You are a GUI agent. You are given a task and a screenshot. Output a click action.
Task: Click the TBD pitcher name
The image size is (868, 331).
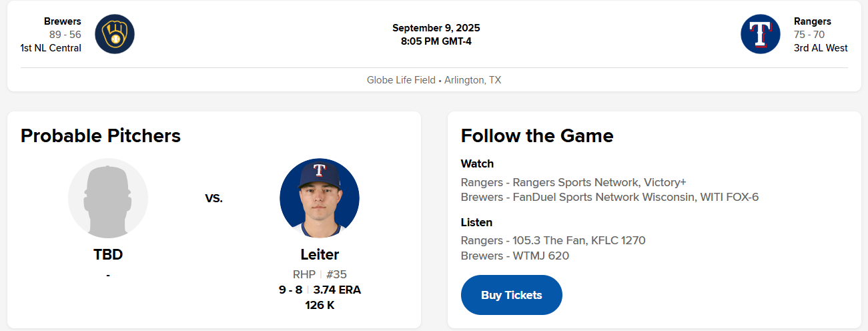pos(108,254)
